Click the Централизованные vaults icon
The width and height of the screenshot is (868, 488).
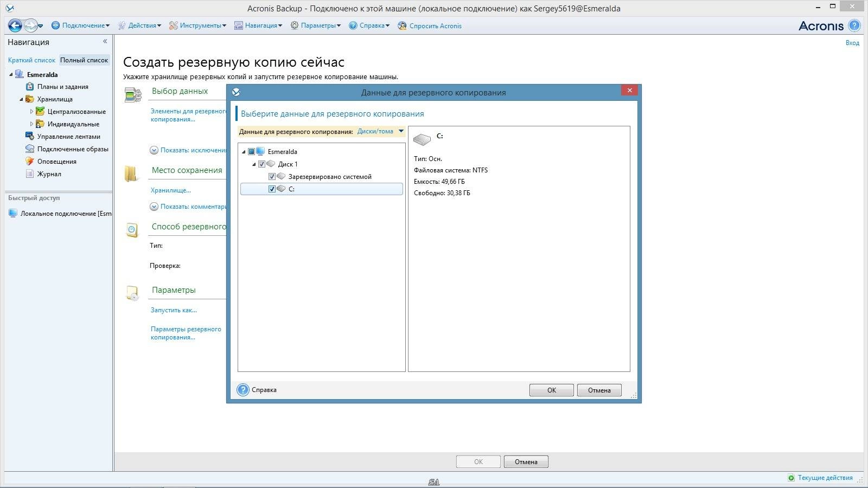point(40,111)
